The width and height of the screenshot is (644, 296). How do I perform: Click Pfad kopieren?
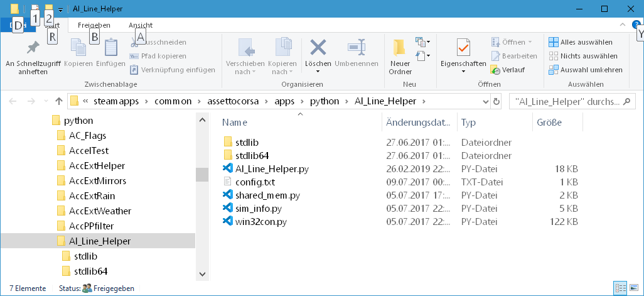[x=159, y=56]
